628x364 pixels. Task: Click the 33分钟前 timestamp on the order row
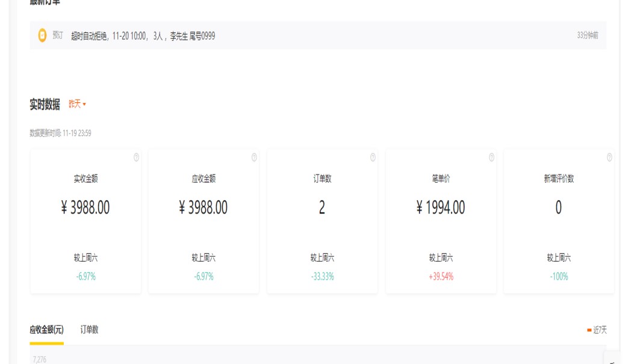(x=587, y=35)
